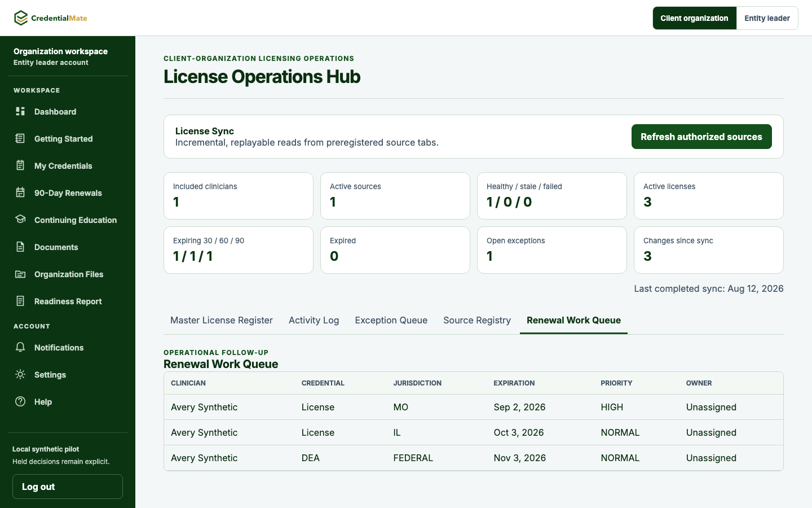The image size is (812, 508).
Task: Switch to Entity leader view
Action: 767,18
